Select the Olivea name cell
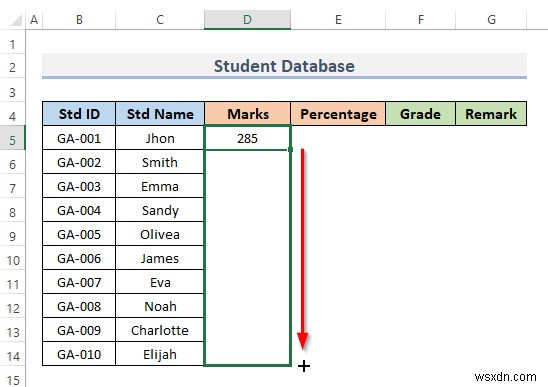Image resolution: width=548 pixels, height=387 pixels. pos(160,234)
